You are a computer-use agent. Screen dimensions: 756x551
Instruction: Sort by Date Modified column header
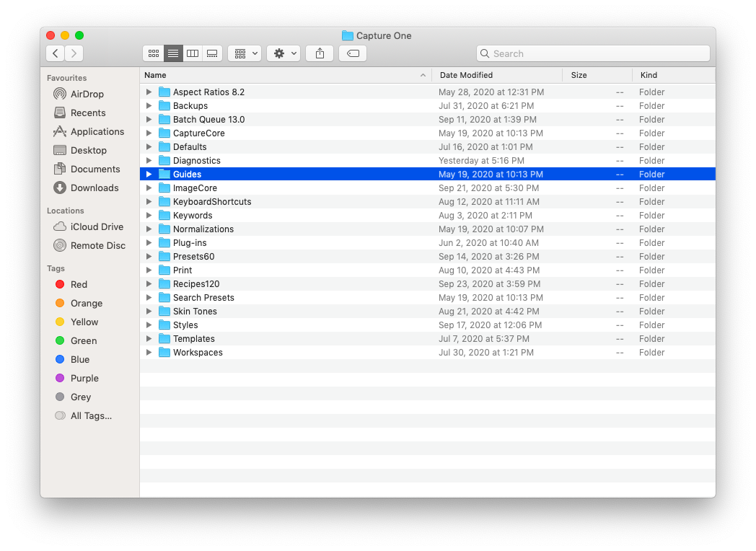pos(497,75)
